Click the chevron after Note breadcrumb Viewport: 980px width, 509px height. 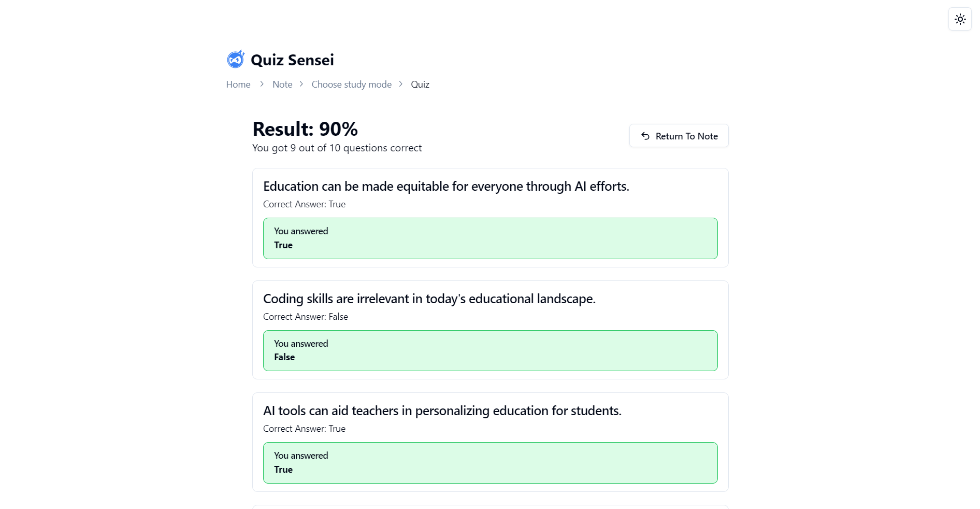tap(301, 84)
